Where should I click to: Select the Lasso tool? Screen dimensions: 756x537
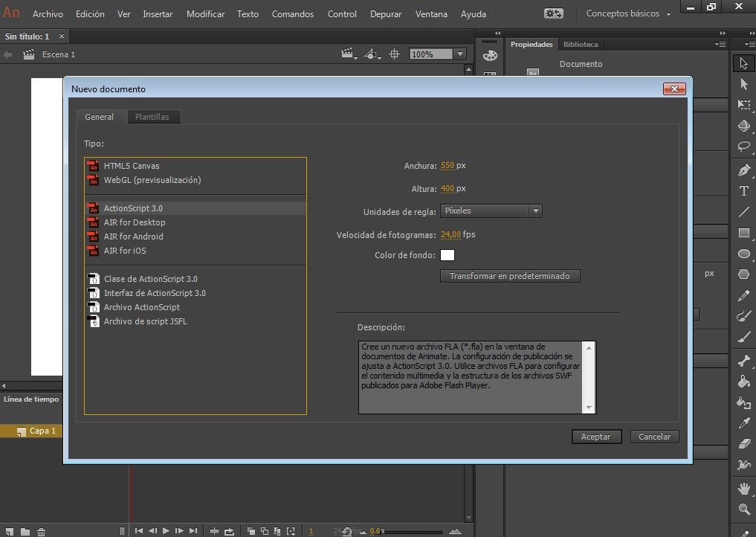743,147
